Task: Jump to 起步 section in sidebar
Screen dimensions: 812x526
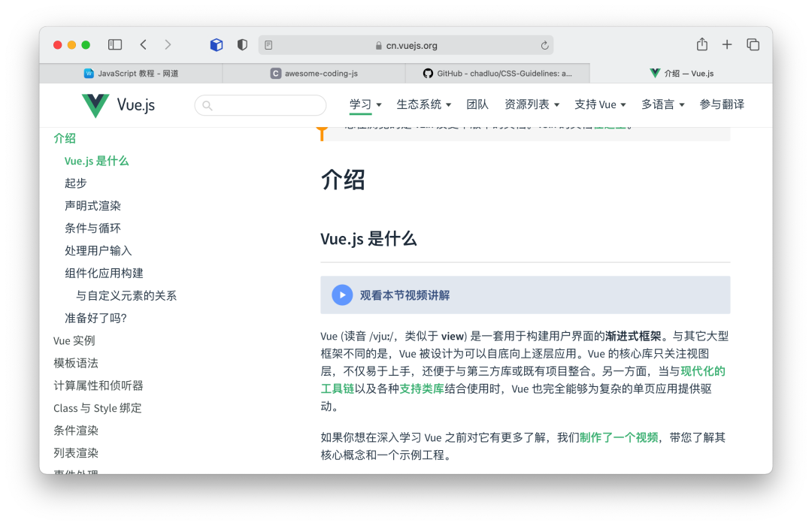Action: (76, 183)
